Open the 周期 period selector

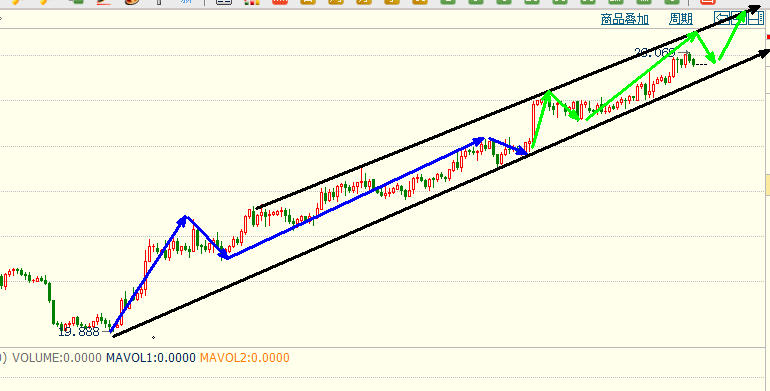(681, 19)
